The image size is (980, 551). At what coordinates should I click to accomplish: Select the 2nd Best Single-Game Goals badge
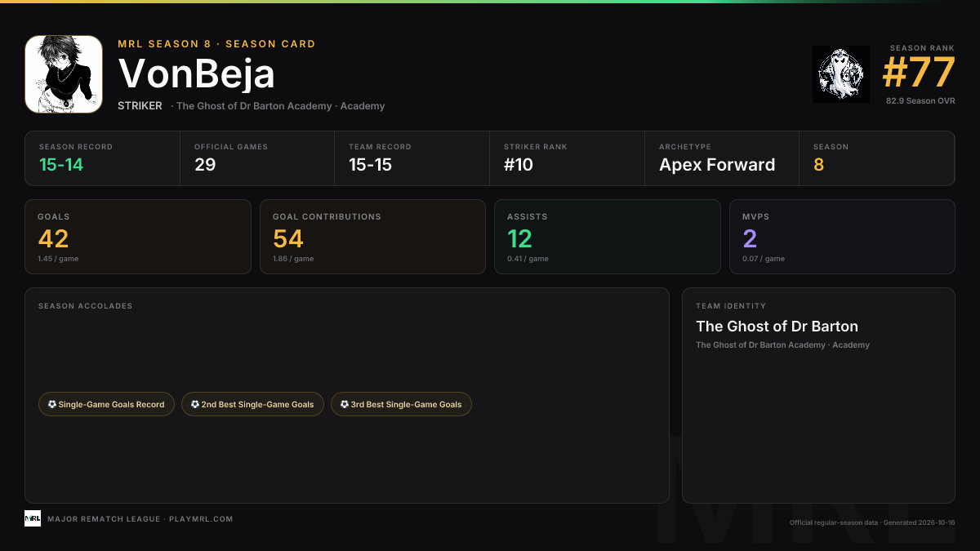252,404
